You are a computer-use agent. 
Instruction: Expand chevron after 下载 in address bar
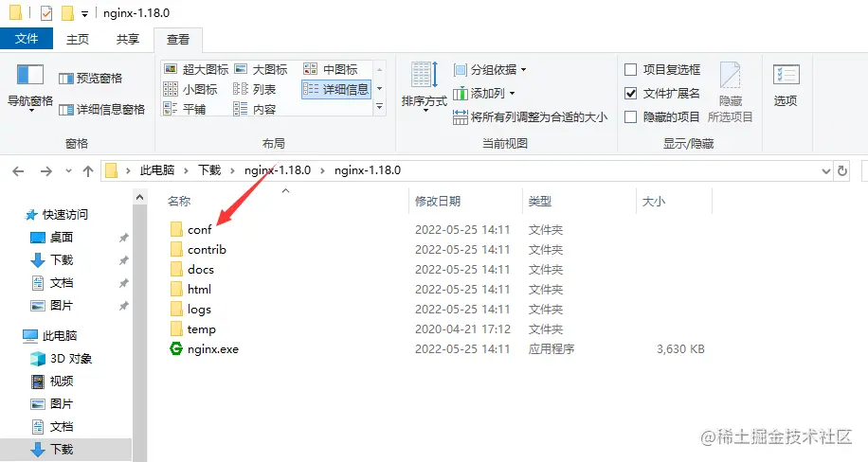(232, 170)
